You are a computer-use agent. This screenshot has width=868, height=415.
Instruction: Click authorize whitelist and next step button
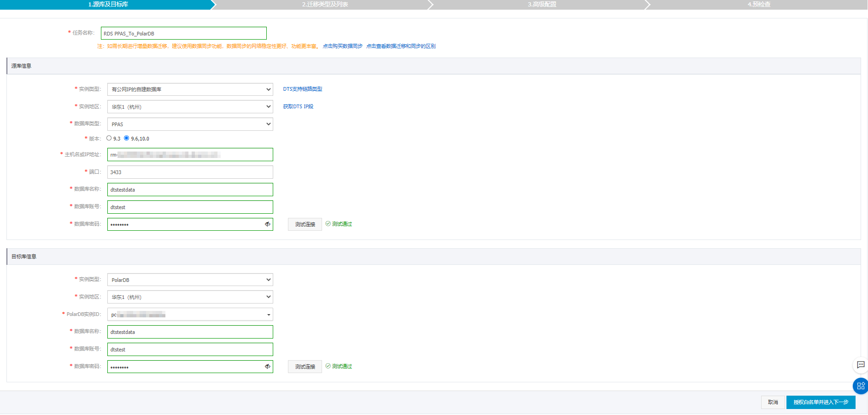[x=821, y=402]
